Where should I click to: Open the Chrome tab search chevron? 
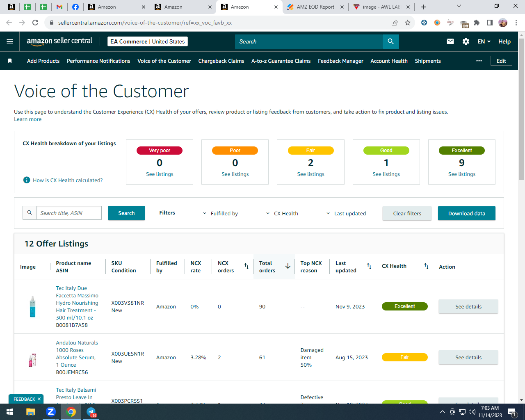tap(459, 6)
